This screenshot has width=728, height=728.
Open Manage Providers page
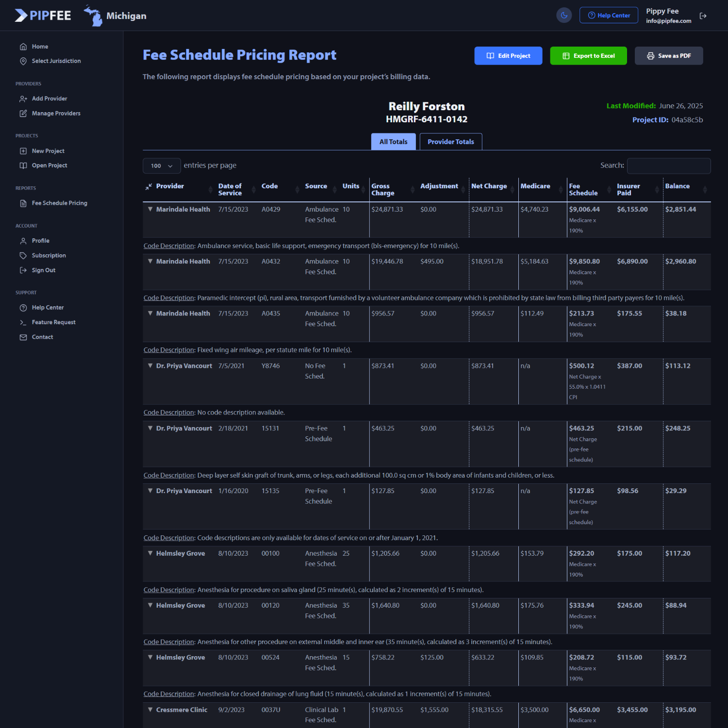tap(56, 114)
